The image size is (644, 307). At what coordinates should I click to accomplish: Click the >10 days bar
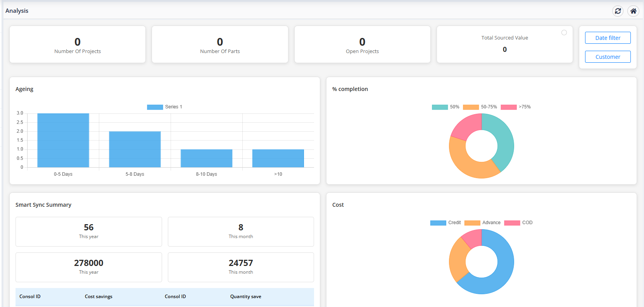tap(278, 158)
